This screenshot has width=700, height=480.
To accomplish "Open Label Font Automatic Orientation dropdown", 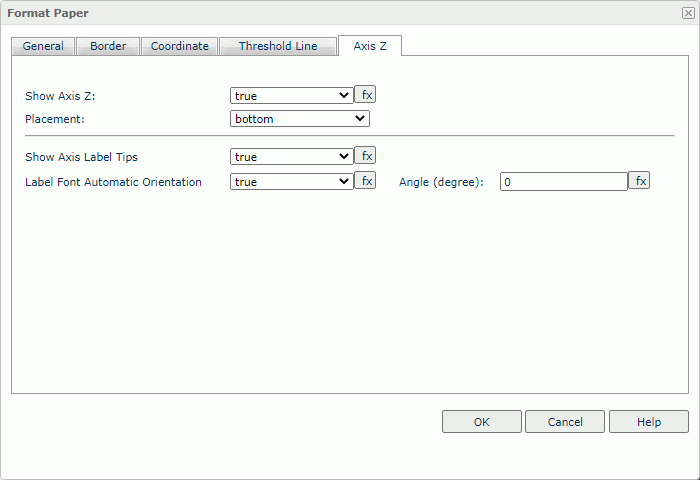I will pyautogui.click(x=291, y=182).
